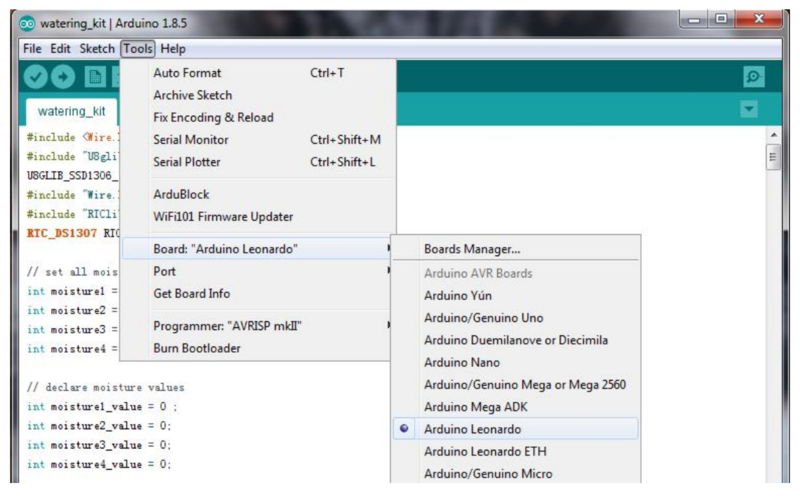Click the Arduino logo in title bar

click(27, 23)
